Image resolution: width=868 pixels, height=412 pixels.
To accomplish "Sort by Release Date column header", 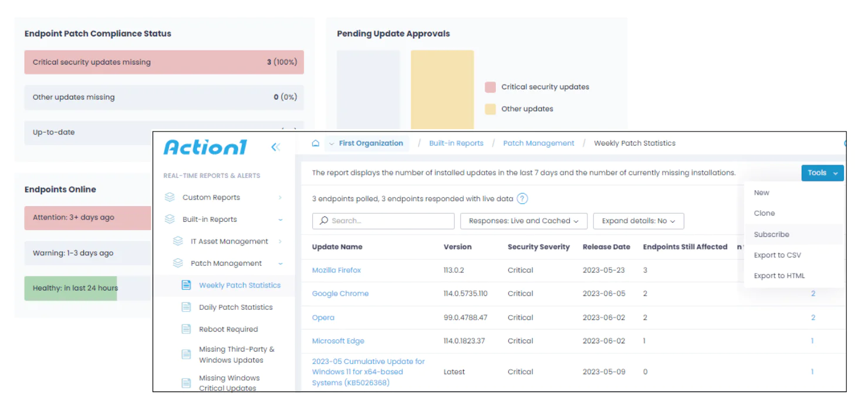I will [606, 247].
